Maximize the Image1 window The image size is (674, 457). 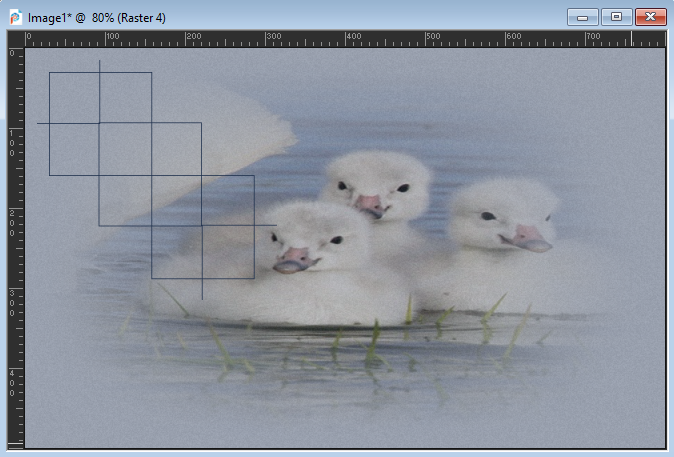tap(616, 17)
